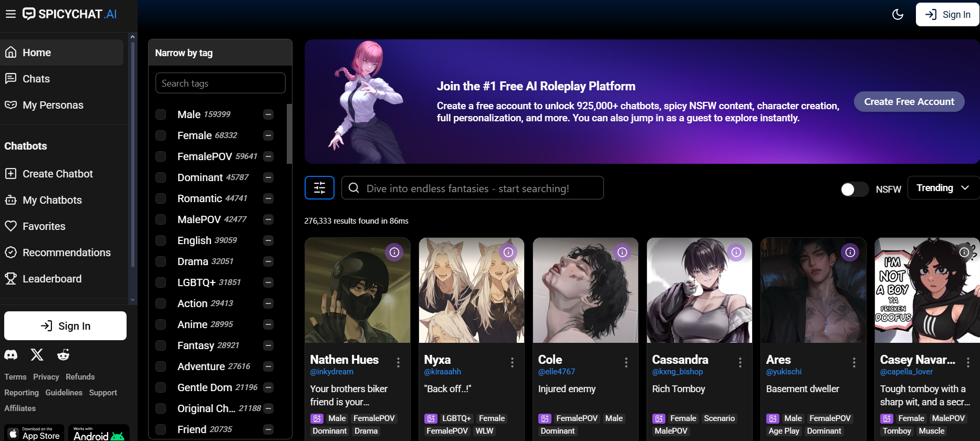Open three-dot menu for Cole
Image resolution: width=980 pixels, height=441 pixels.
coord(627,362)
